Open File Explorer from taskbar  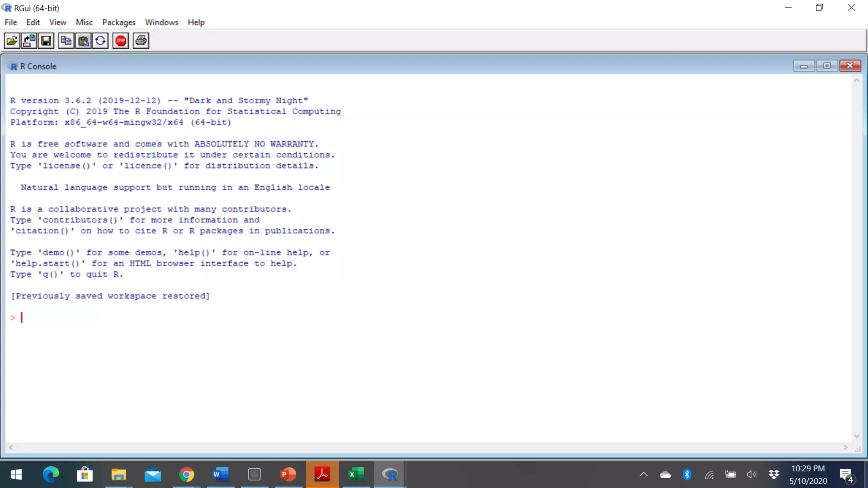119,474
